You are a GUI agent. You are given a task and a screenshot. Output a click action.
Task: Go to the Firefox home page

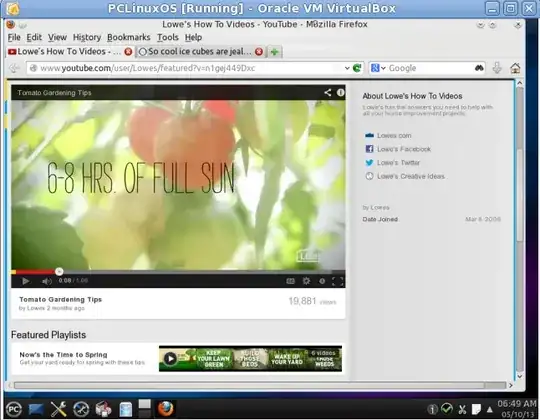pyautogui.click(x=515, y=68)
